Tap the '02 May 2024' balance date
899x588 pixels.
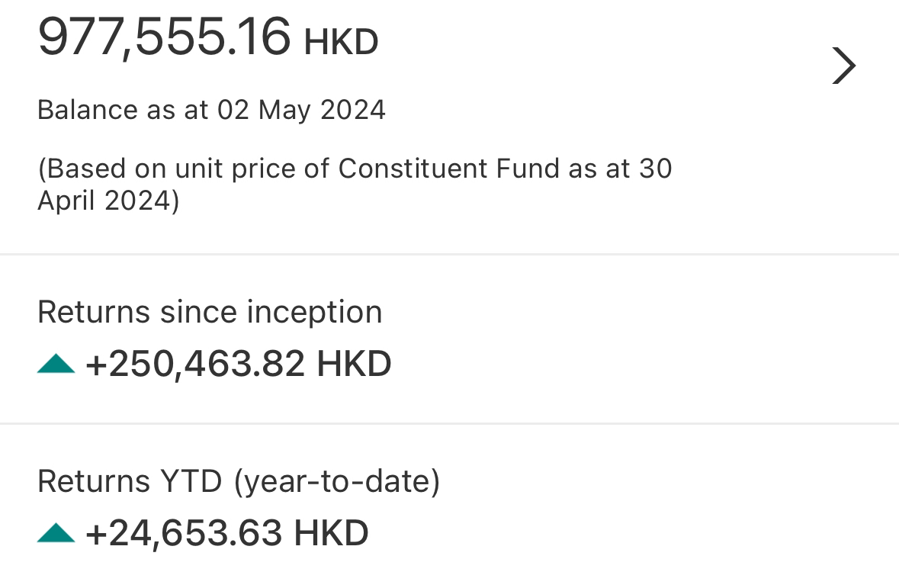click(x=301, y=111)
